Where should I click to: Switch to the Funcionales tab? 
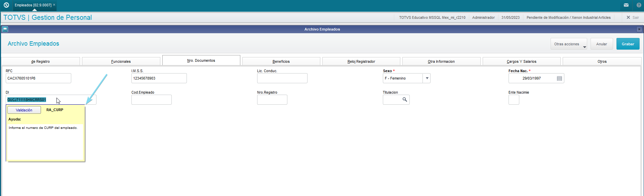click(x=121, y=61)
